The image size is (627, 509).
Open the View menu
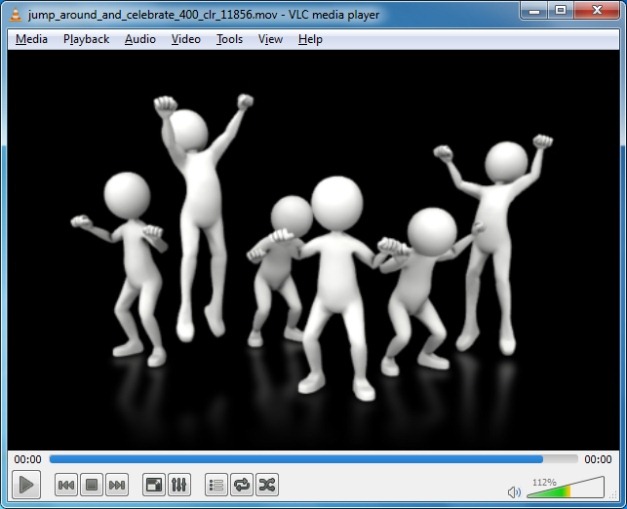[x=270, y=39]
